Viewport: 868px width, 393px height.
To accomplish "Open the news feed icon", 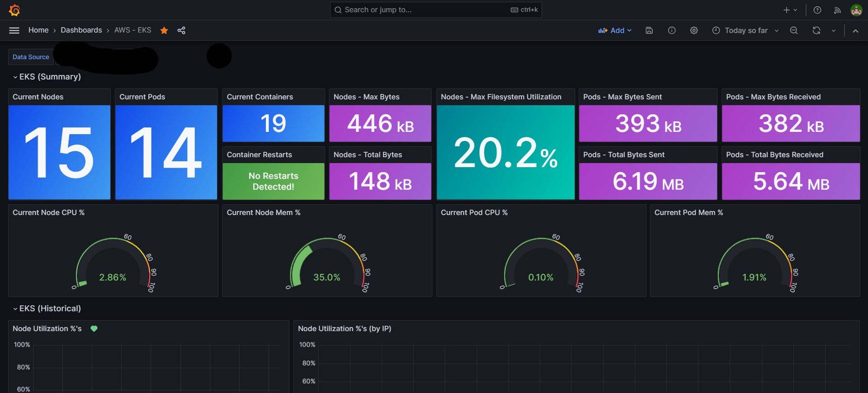I will click(x=837, y=10).
